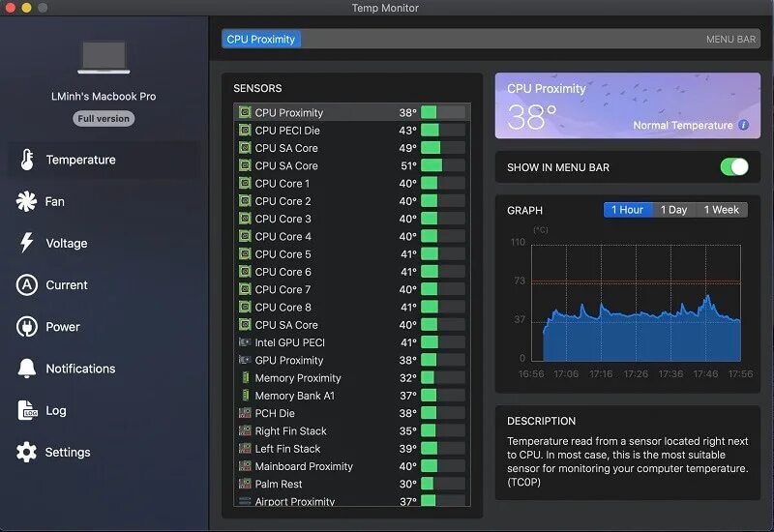The height and width of the screenshot is (532, 774).
Task: Click the board icon for PCH Die
Action: tap(245, 413)
